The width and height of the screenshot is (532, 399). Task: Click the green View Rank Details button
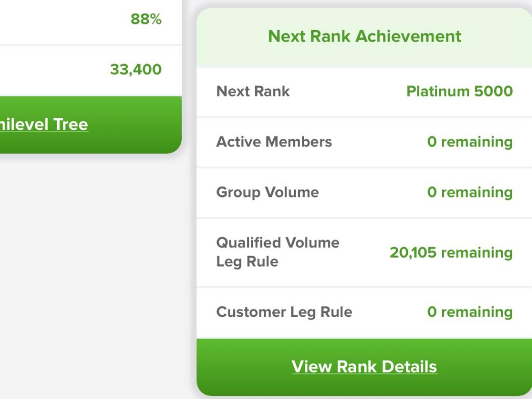(x=364, y=367)
